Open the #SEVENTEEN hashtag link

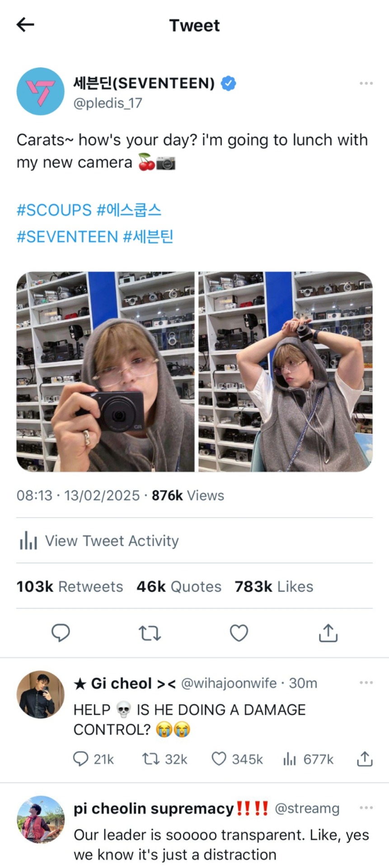coord(67,237)
